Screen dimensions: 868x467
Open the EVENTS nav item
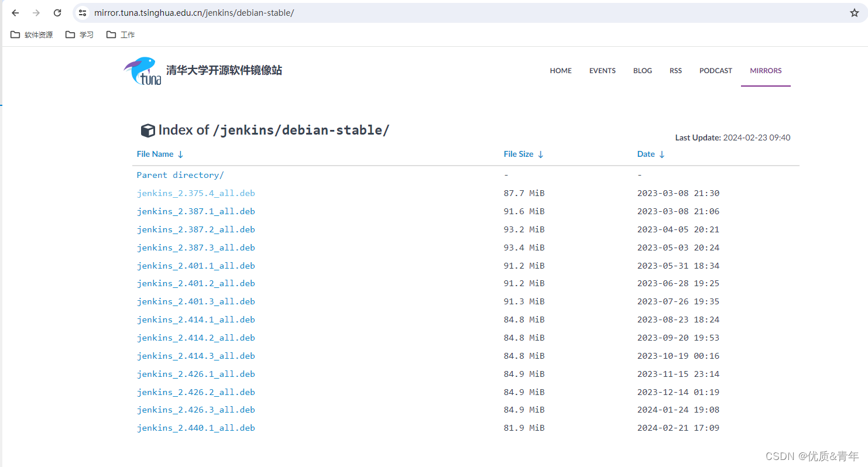pos(602,71)
